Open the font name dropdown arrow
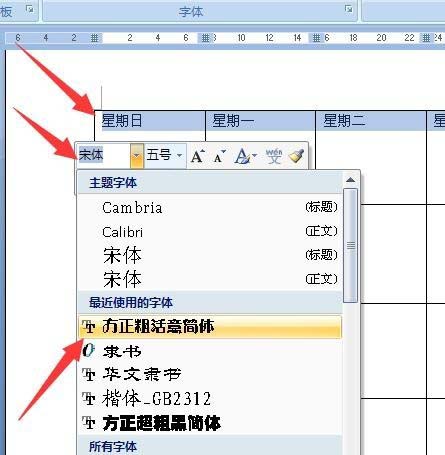Viewport: 445px width, 455px height. tap(137, 155)
